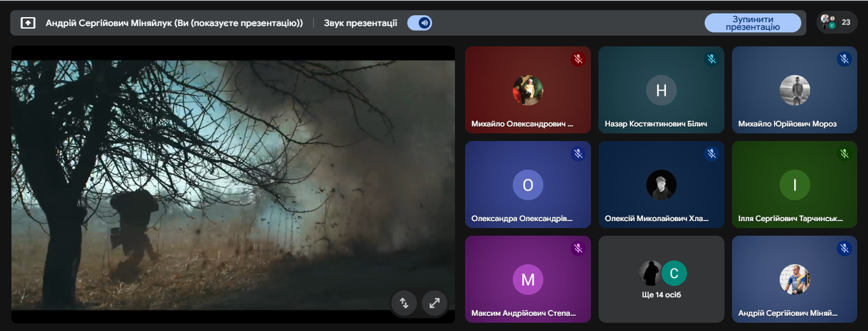Expand the presentation to full screen
This screenshot has width=868, height=331.
(x=435, y=303)
